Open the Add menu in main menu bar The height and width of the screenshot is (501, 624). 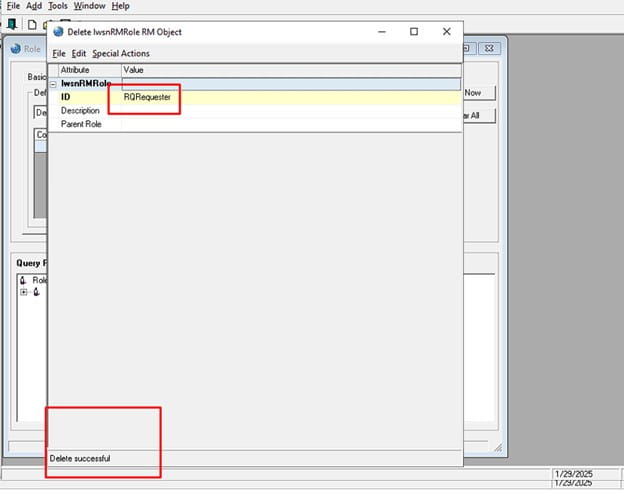34,6
